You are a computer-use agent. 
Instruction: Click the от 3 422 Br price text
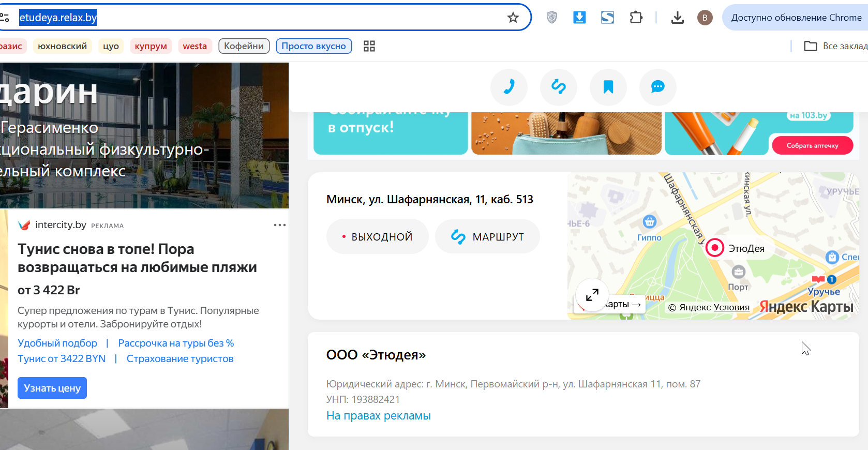49,290
